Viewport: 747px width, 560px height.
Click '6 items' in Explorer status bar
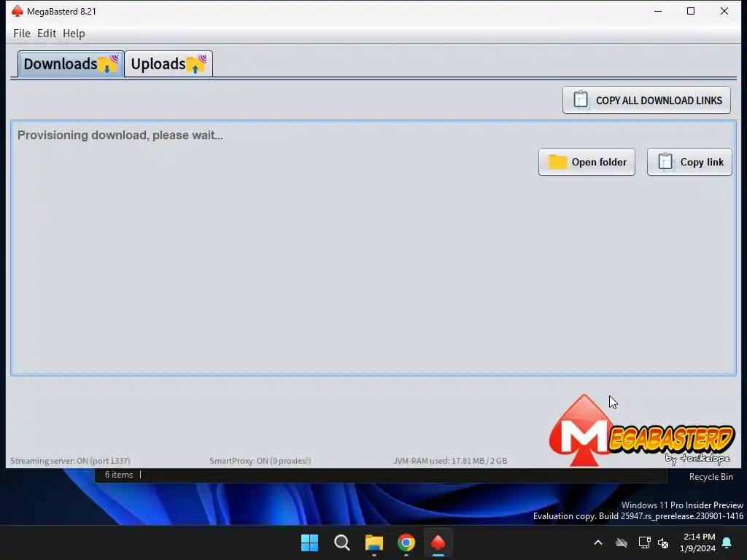click(119, 475)
